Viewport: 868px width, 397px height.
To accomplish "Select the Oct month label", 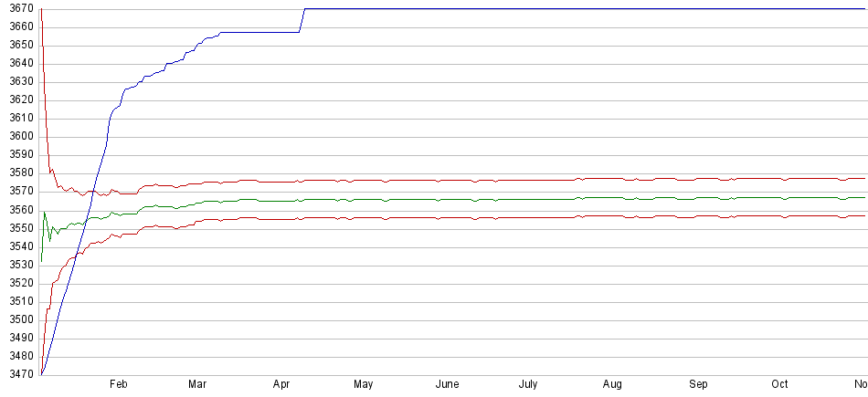I will click(780, 385).
